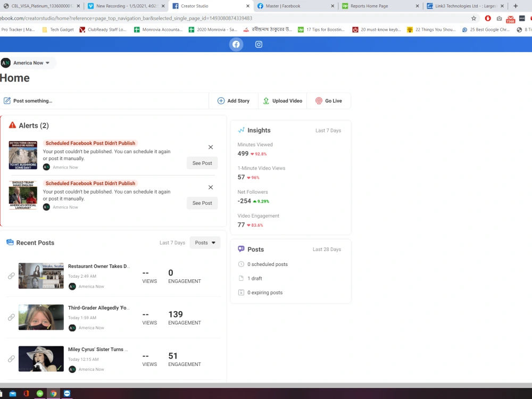
Task: Open Miley Cyrus' Sister Turns post title
Action: [98, 350]
